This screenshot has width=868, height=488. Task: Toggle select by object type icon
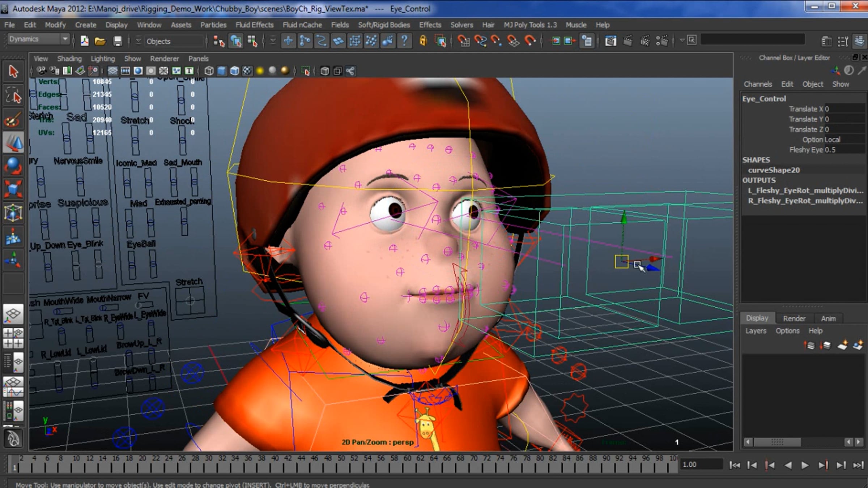click(236, 41)
